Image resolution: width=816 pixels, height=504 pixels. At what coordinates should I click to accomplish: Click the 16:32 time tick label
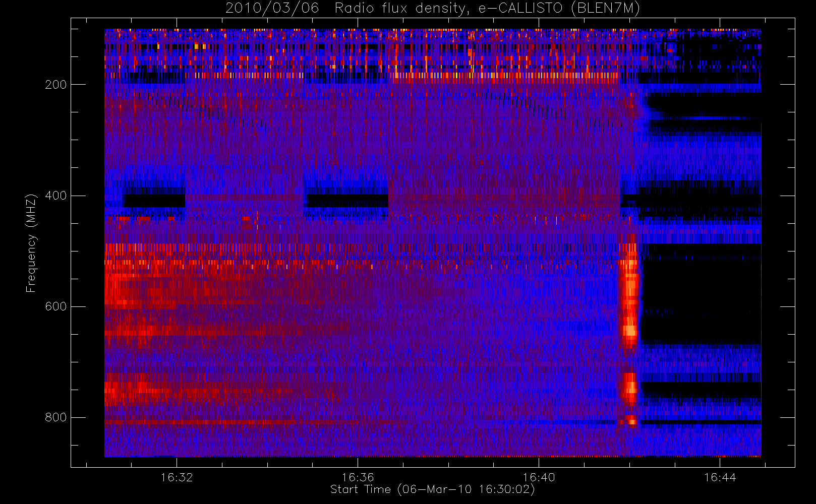pyautogui.click(x=177, y=477)
